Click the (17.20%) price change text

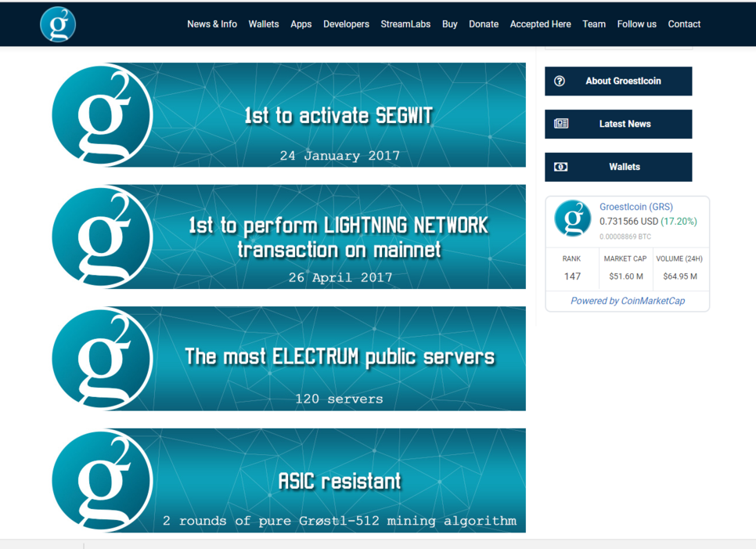(x=679, y=222)
